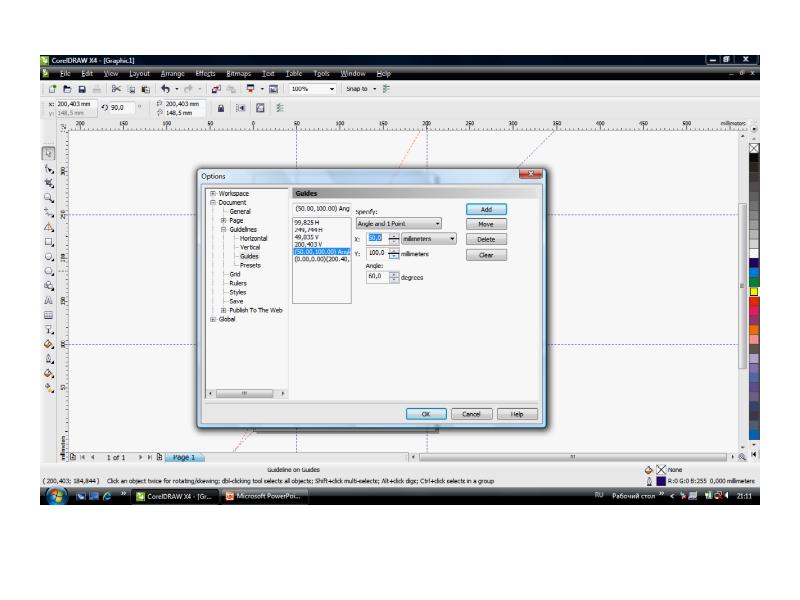
Task: Select the Eyedropper tool
Action: (x=48, y=344)
